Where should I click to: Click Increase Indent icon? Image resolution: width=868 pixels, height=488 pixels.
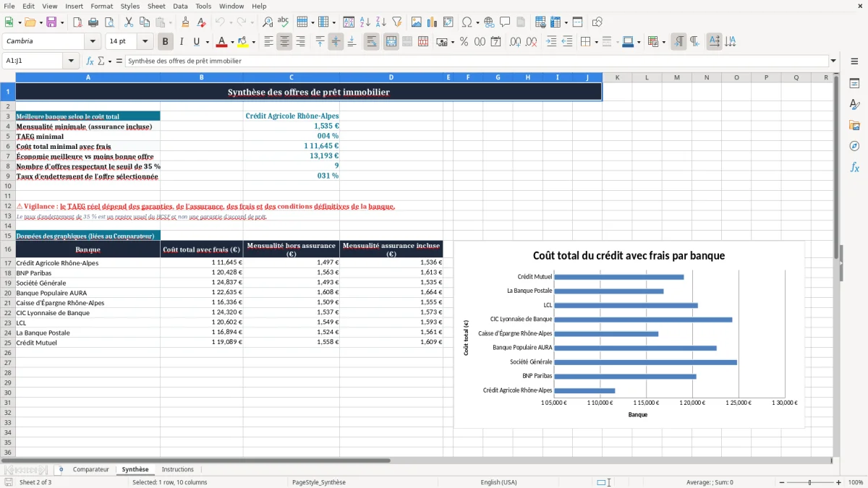551,42
